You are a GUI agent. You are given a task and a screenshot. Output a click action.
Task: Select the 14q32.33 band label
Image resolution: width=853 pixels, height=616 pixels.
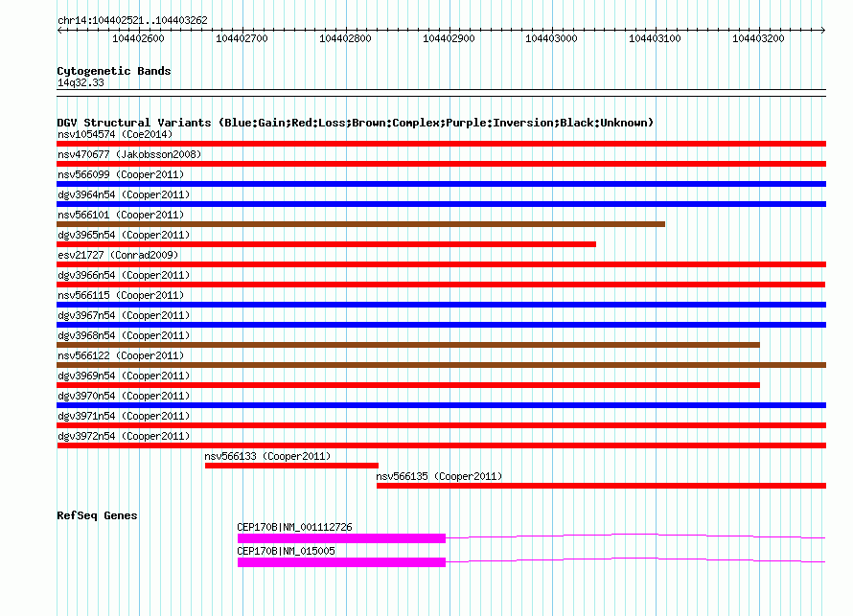(x=81, y=82)
